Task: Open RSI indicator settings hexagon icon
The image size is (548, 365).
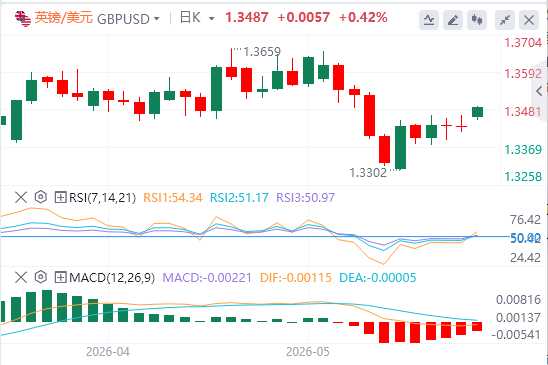Action: click(41, 197)
